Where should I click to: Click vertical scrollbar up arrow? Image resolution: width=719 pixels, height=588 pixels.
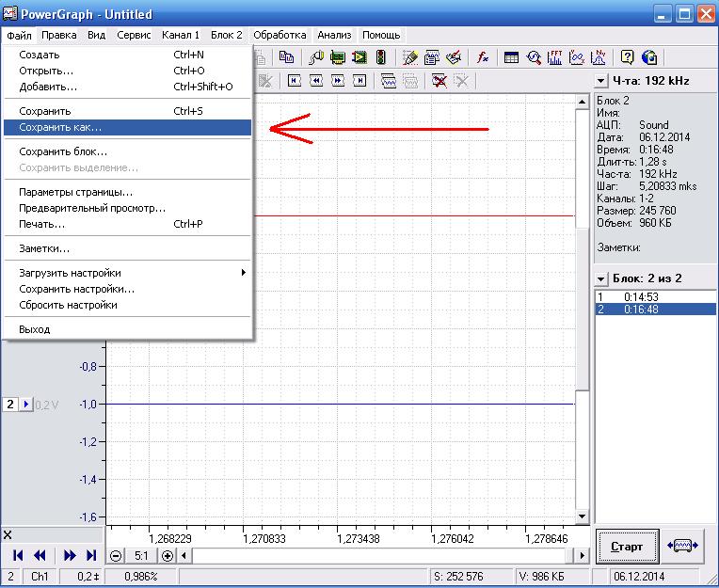(582, 102)
